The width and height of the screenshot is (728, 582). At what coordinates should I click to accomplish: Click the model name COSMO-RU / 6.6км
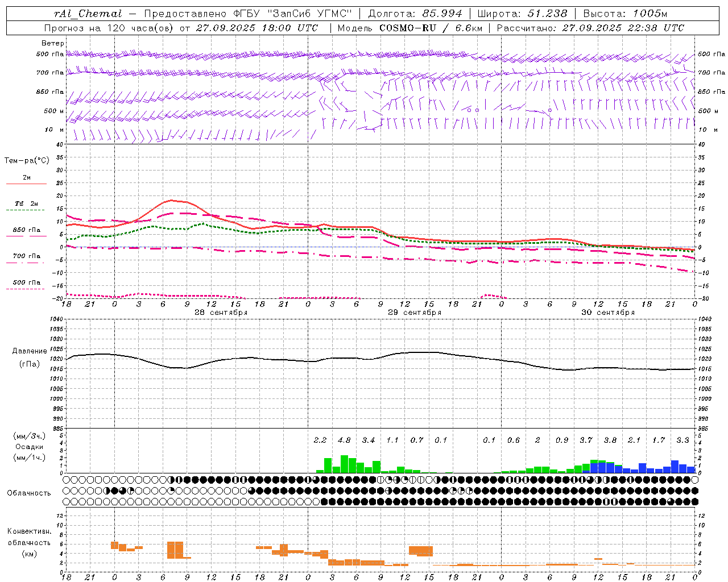pos(431,28)
